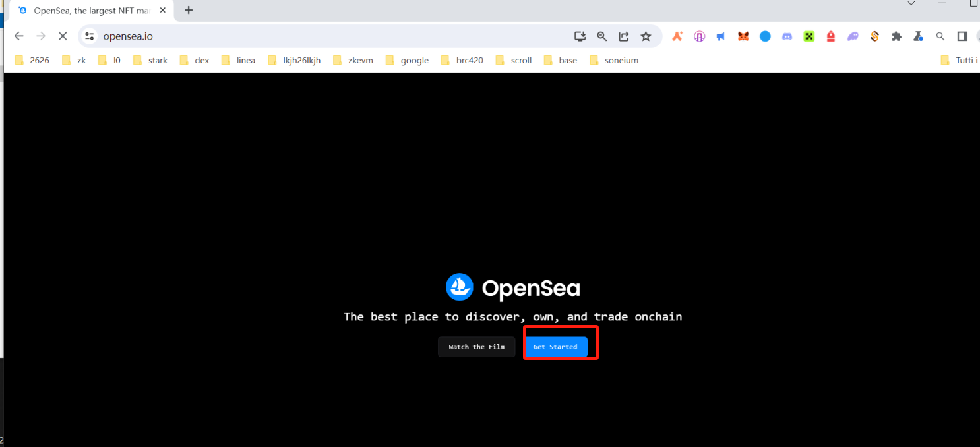980x447 pixels.
Task: Open the l0 bookmark folder
Action: click(x=109, y=60)
